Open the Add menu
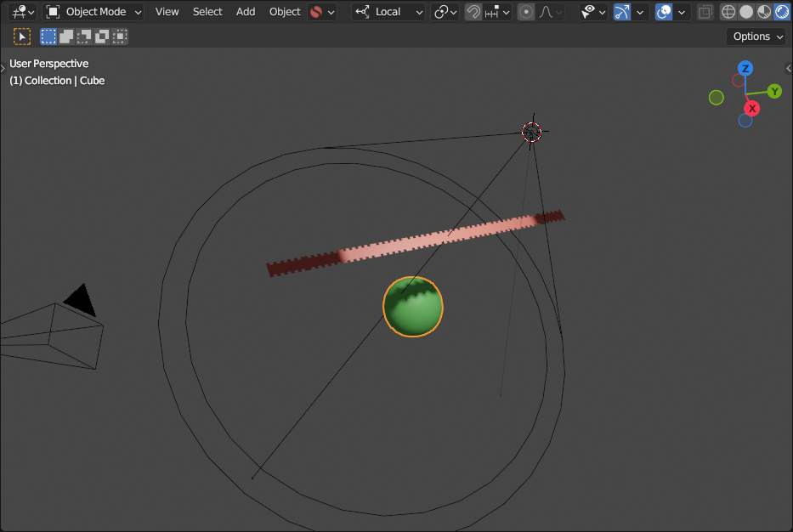The image size is (793, 532). (246, 12)
